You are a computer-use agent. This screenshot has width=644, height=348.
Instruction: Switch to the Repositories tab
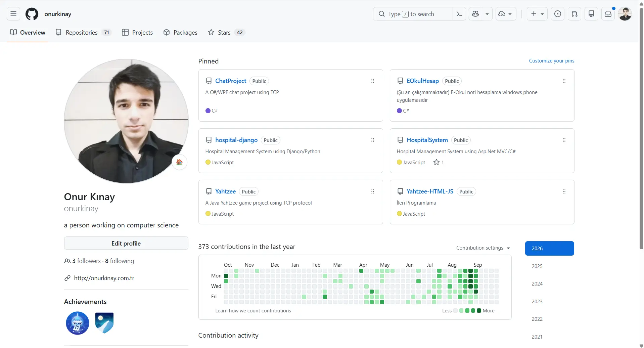click(x=83, y=32)
